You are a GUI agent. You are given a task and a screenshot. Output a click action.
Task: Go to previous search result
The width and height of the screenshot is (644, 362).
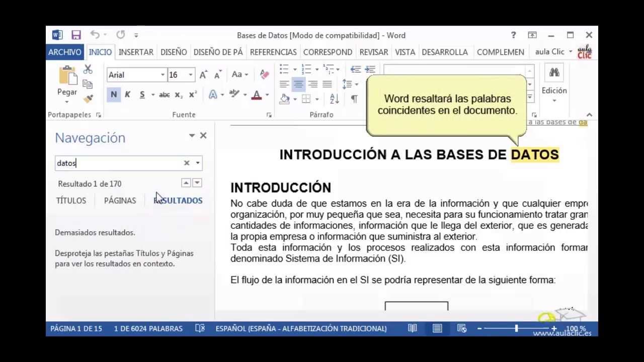[186, 183]
